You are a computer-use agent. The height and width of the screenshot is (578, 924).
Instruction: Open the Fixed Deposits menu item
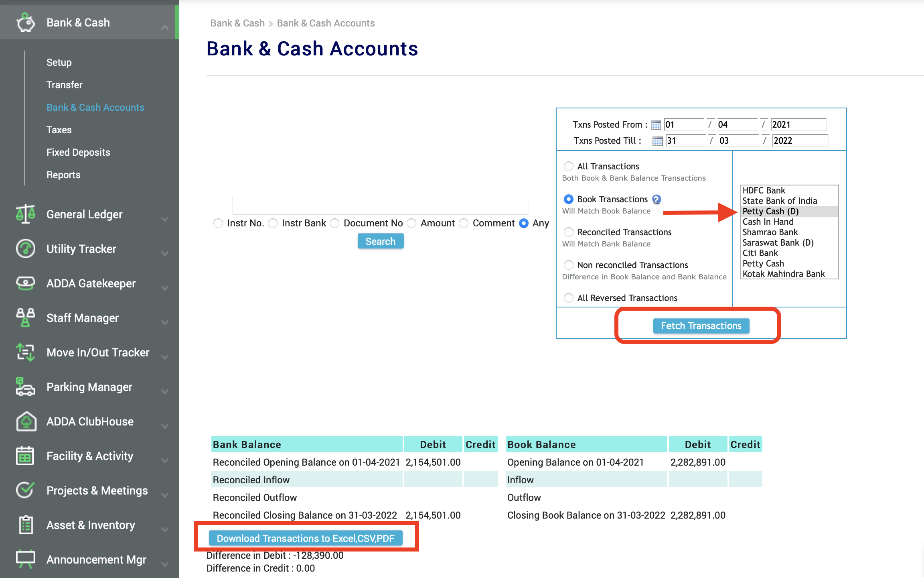[78, 152]
